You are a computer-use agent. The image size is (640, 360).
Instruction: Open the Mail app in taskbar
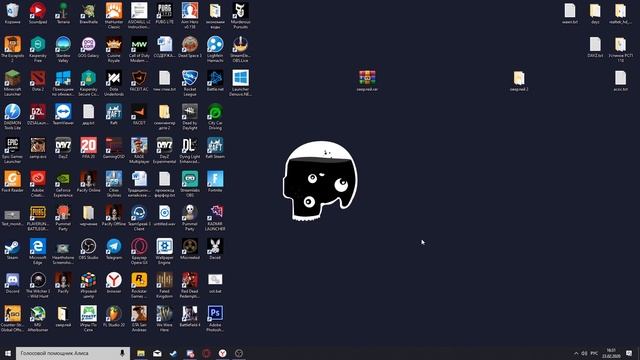tap(157, 353)
